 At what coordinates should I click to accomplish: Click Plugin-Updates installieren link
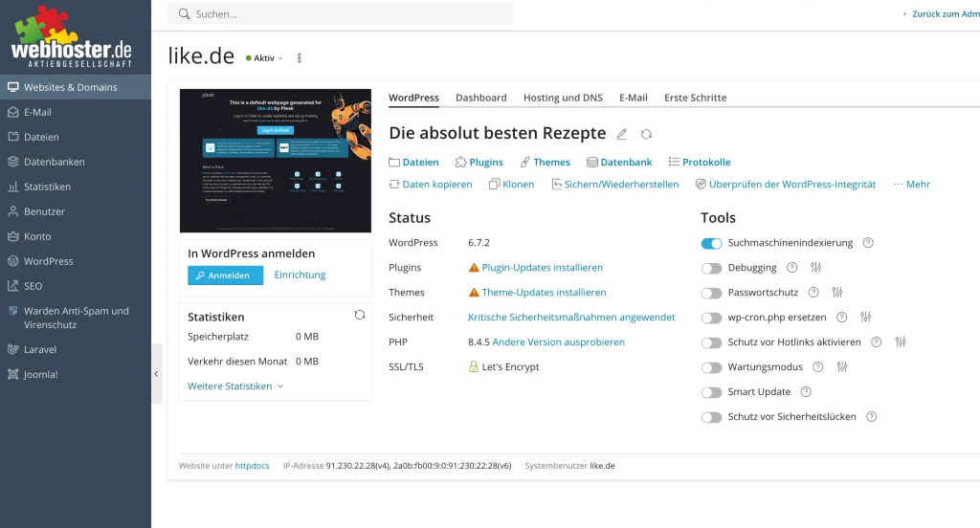click(543, 268)
